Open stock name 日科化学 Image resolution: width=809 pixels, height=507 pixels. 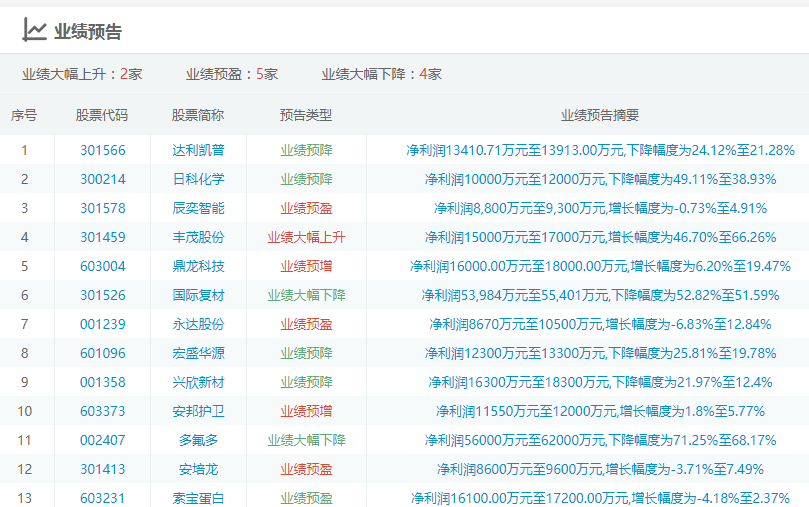coord(199,179)
